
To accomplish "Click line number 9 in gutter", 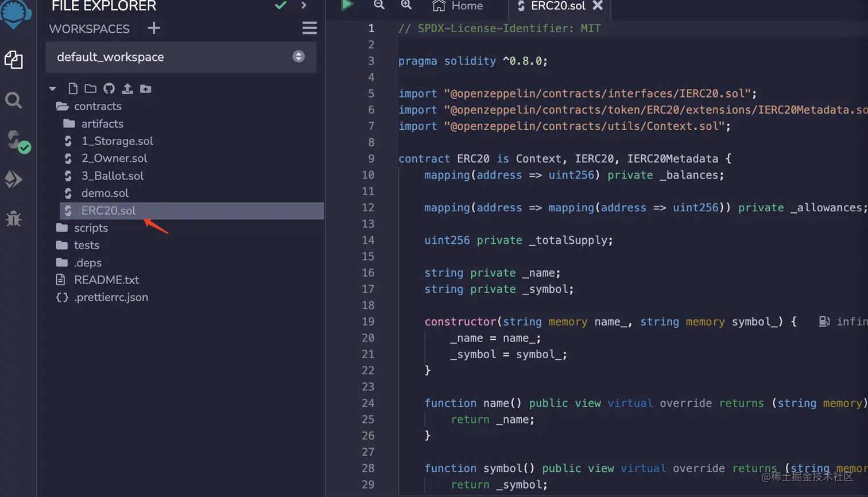I will pyautogui.click(x=371, y=158).
